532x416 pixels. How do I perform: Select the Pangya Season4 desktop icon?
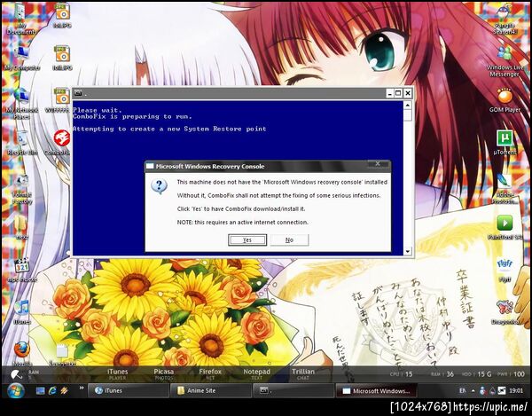pos(505,20)
